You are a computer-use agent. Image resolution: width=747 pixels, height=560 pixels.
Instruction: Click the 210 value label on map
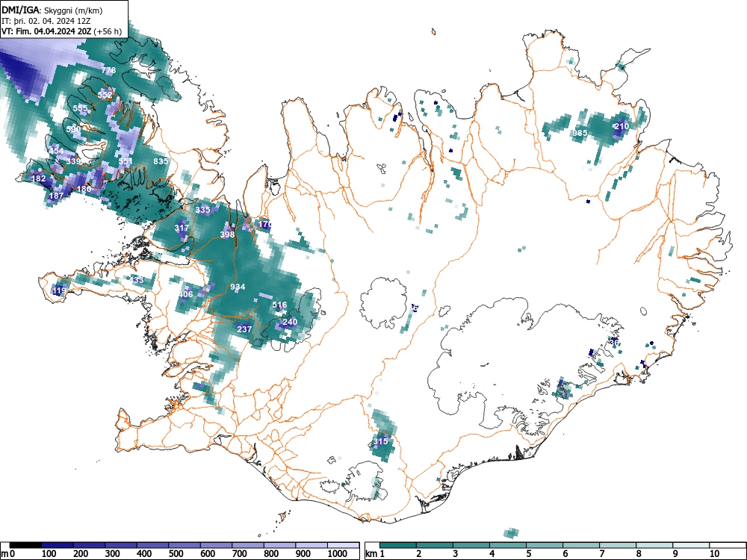tap(622, 126)
